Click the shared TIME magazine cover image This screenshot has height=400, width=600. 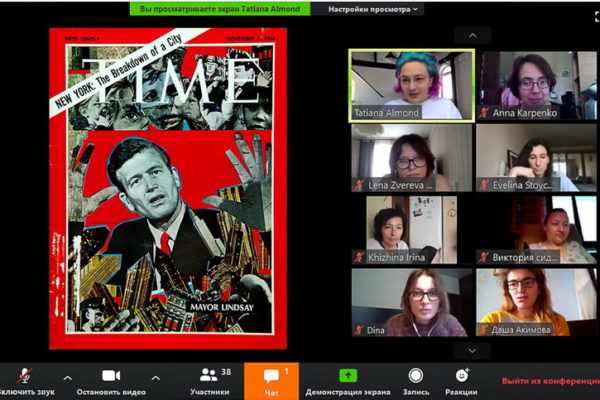click(168, 188)
